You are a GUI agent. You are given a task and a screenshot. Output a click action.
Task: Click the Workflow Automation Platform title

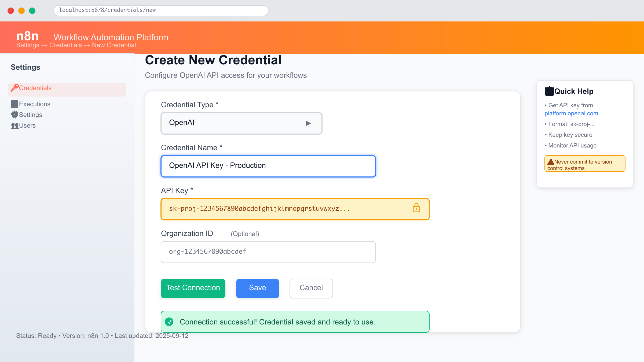point(111,37)
